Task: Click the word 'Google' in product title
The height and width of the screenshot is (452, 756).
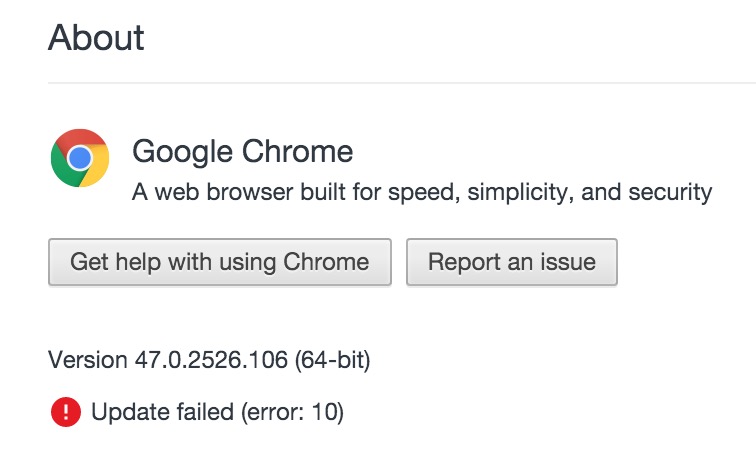Action: (x=183, y=152)
